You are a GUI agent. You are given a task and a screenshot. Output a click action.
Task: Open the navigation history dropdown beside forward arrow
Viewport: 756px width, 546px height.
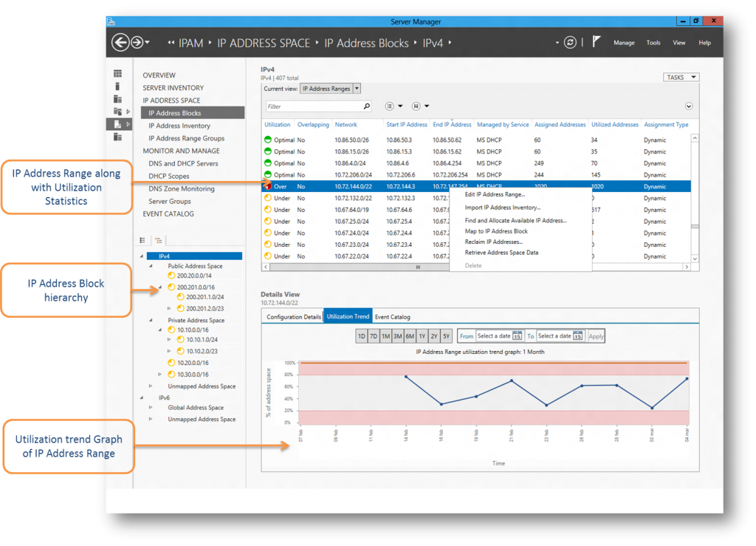point(147,42)
